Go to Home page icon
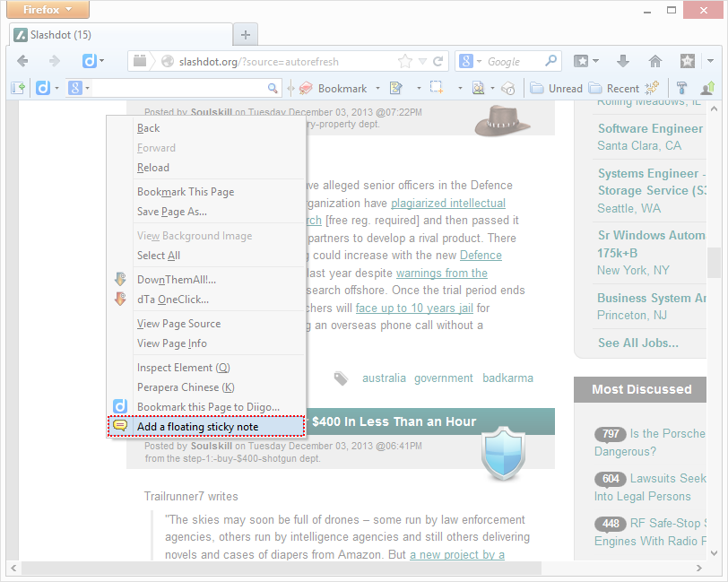 pyautogui.click(x=655, y=61)
